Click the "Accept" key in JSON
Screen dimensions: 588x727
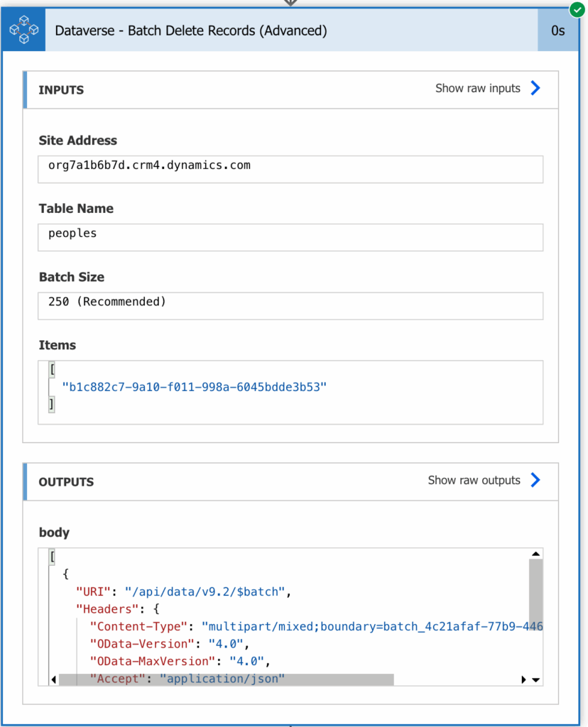(x=118, y=678)
